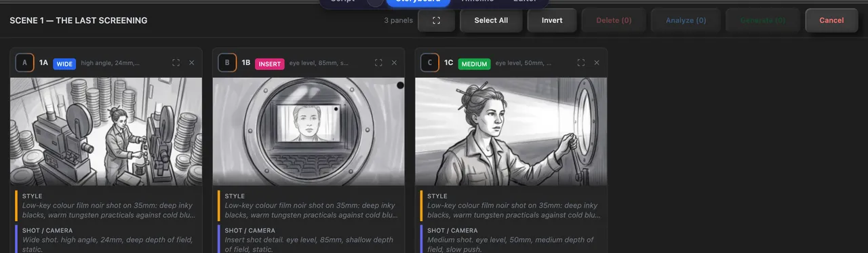This screenshot has width=868, height=253.
Task: Expand panel 1C to fullscreen
Action: coord(581,62)
